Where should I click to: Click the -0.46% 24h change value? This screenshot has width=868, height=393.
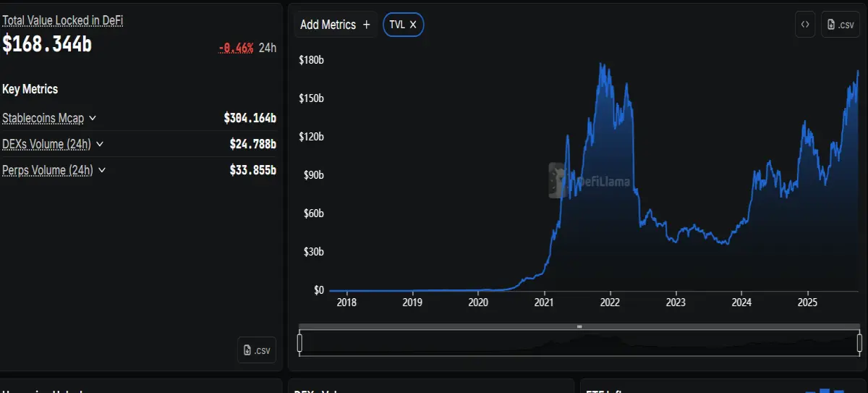pyautogui.click(x=236, y=48)
